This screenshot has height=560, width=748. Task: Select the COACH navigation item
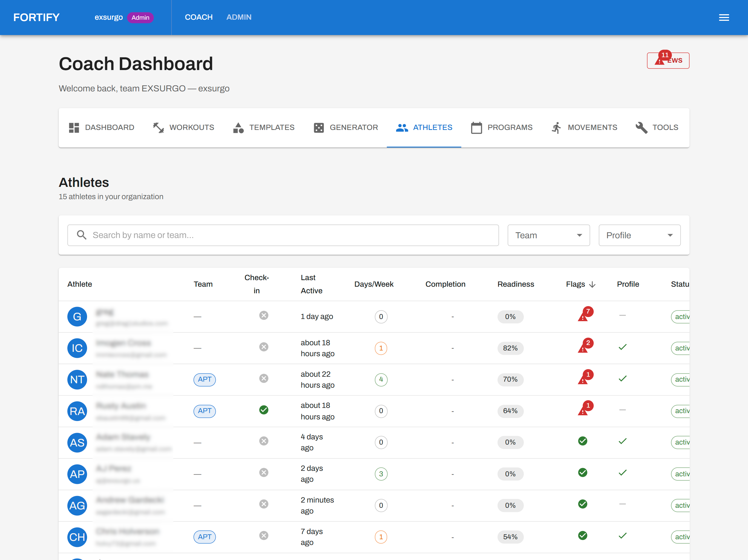coord(199,17)
